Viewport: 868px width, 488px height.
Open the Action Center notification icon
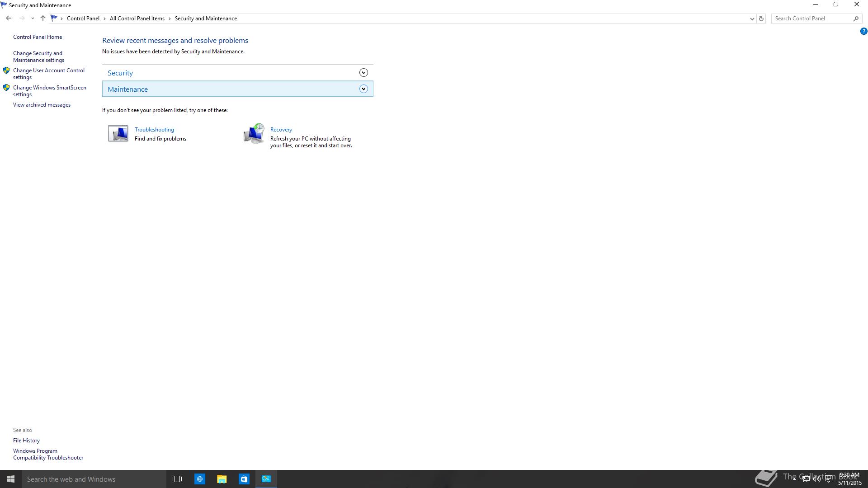tap(829, 479)
